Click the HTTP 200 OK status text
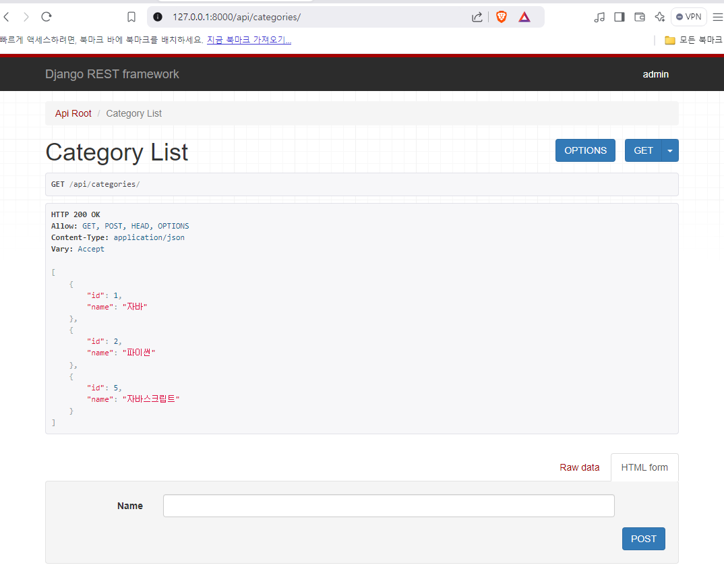724x588 pixels. pyautogui.click(x=76, y=215)
